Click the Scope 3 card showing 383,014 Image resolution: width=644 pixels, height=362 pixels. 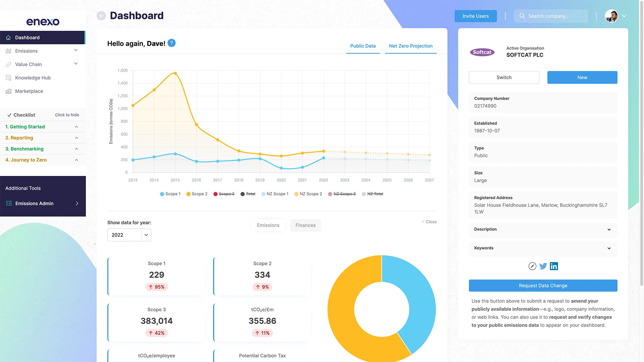coord(156,322)
